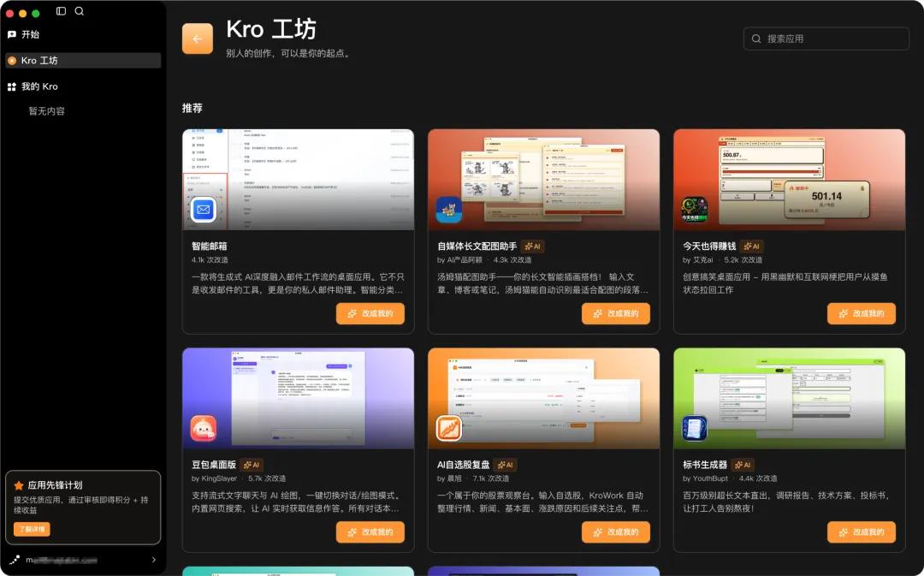The image size is (924, 576).
Task: Open the 标书生成器 preview thumbnail
Action: coord(790,399)
